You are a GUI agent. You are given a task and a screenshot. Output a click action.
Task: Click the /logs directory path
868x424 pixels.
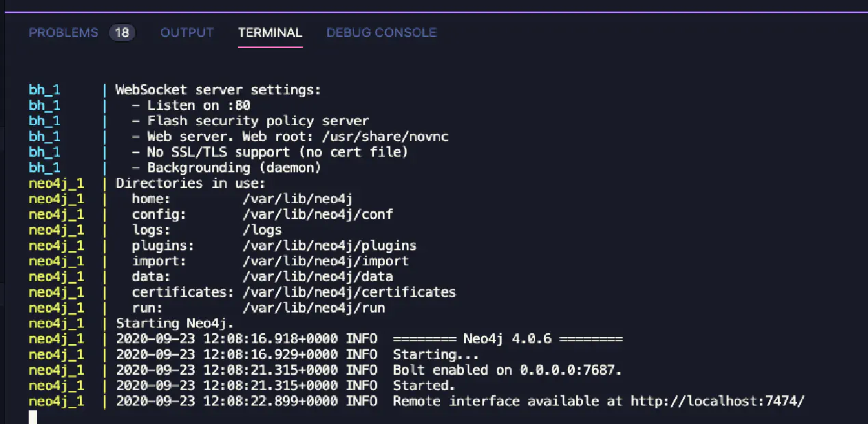(x=262, y=230)
